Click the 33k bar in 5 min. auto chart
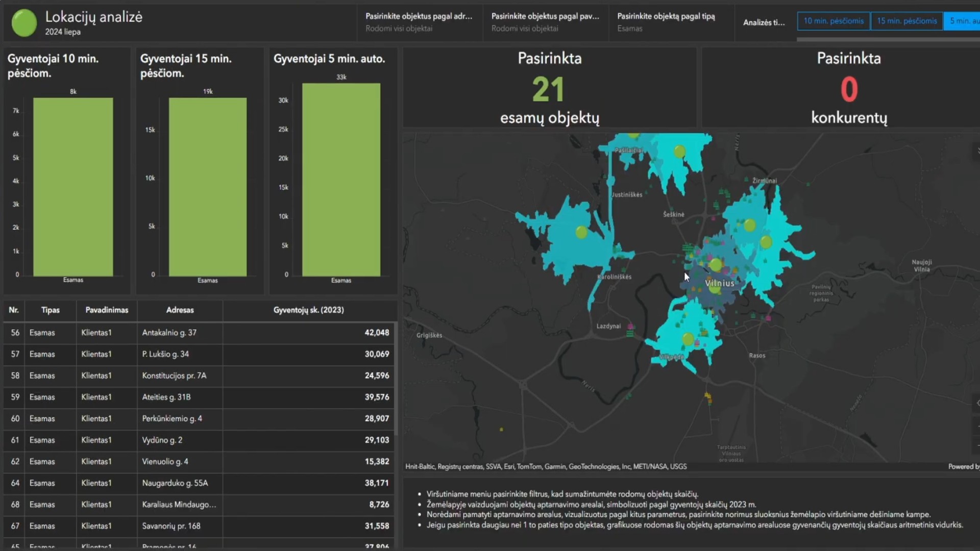The height and width of the screenshot is (551, 980). 341,180
